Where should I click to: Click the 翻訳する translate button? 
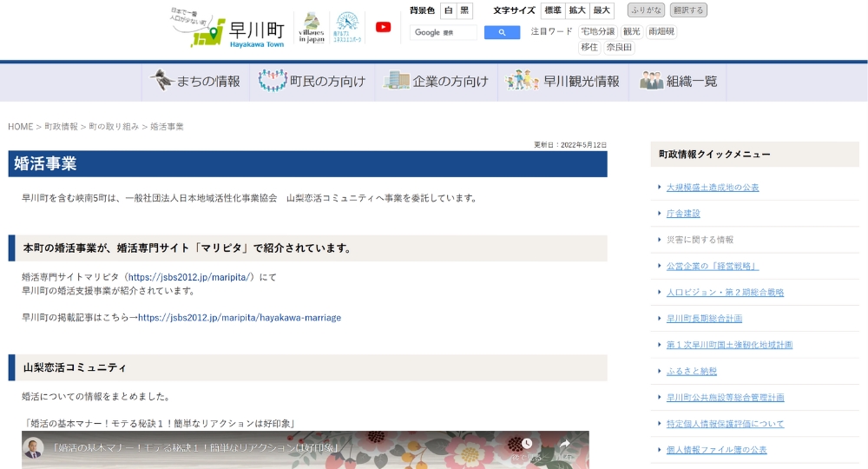688,10
